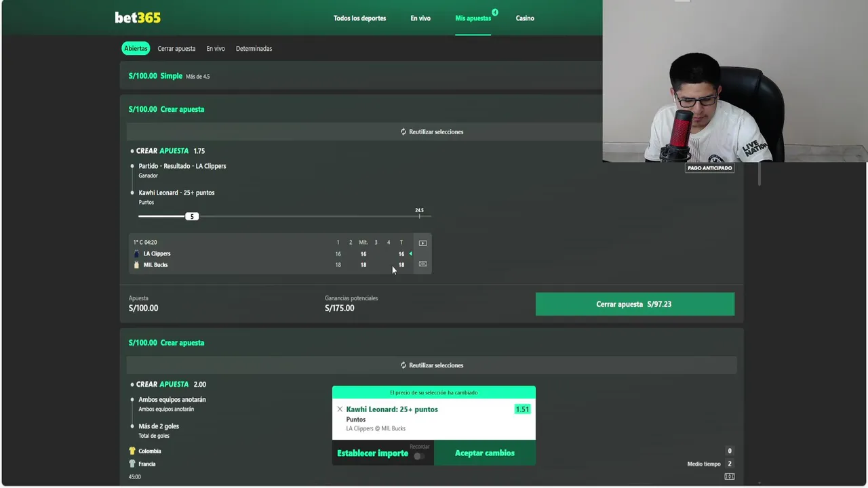
Task: Switch to Cerrar apuesta tab
Action: 176,49
